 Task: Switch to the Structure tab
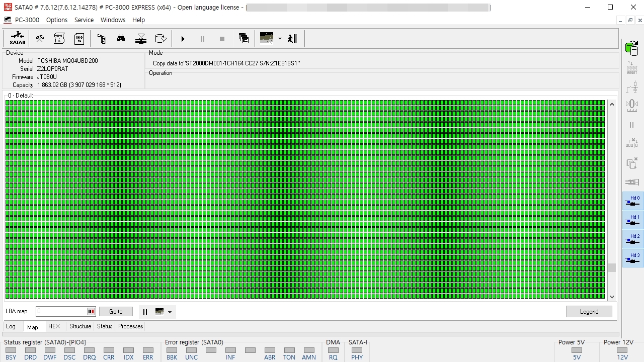click(80, 326)
